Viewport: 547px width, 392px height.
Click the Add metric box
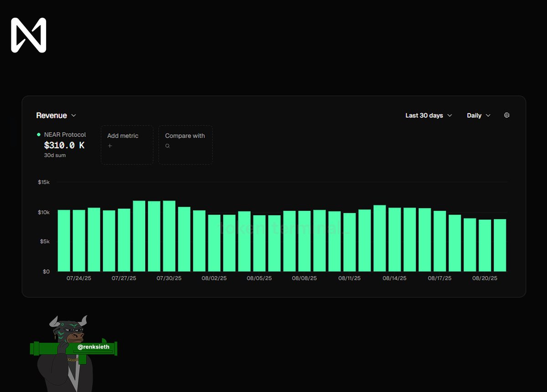click(127, 145)
